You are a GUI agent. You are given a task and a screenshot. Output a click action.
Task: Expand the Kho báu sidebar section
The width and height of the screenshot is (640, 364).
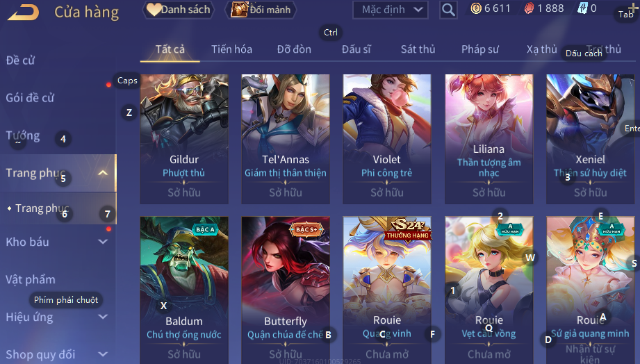(x=103, y=242)
